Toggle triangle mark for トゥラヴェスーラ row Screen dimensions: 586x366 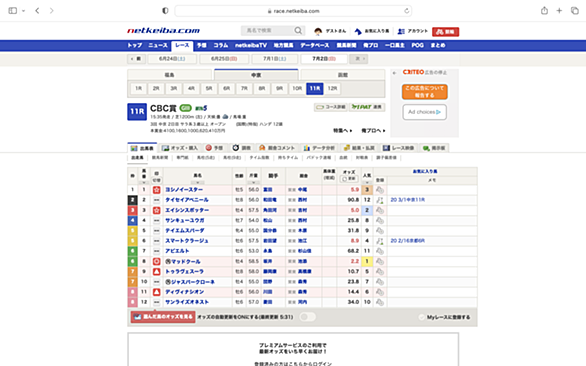coord(157,271)
